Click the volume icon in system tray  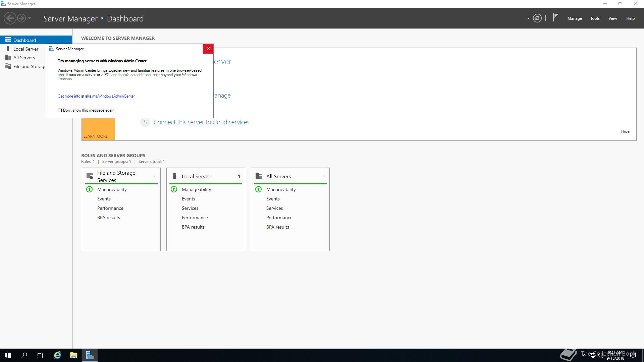pos(600,356)
